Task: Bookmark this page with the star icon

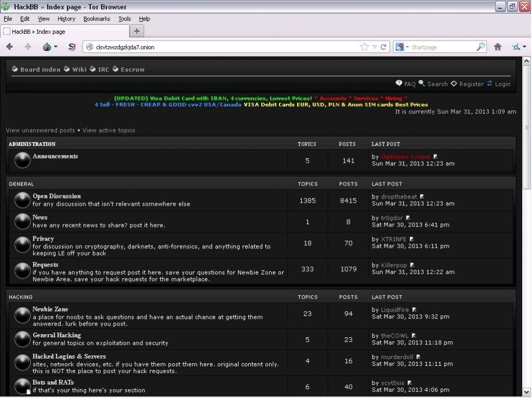Action: pos(364,47)
